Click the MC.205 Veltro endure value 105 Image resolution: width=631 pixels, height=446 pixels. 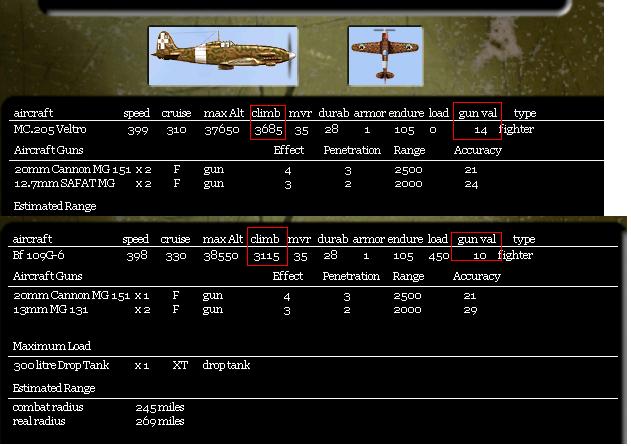click(x=404, y=130)
